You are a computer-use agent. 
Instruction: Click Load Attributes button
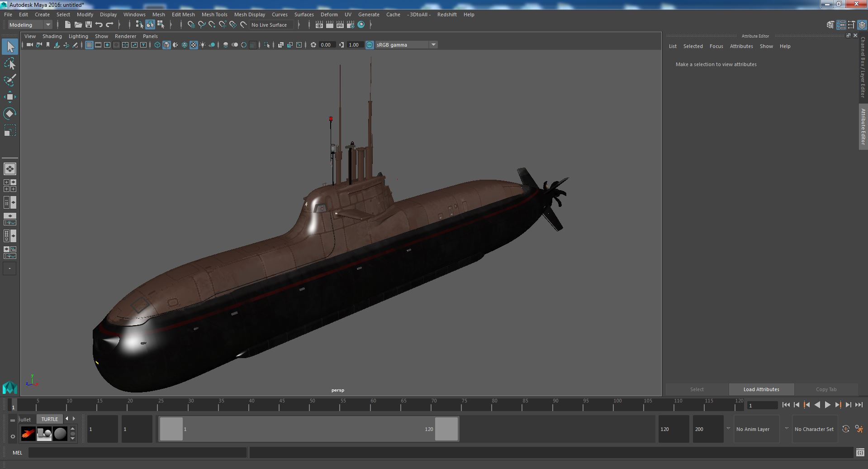point(761,389)
